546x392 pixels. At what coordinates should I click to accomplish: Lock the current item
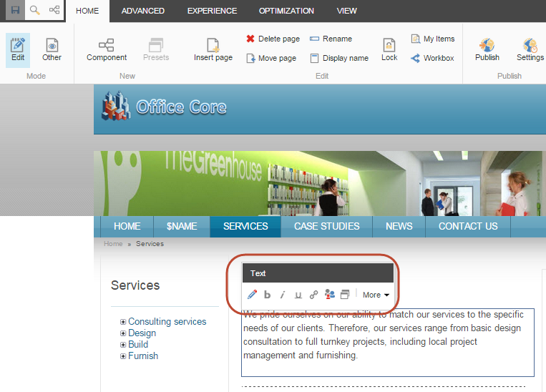389,50
